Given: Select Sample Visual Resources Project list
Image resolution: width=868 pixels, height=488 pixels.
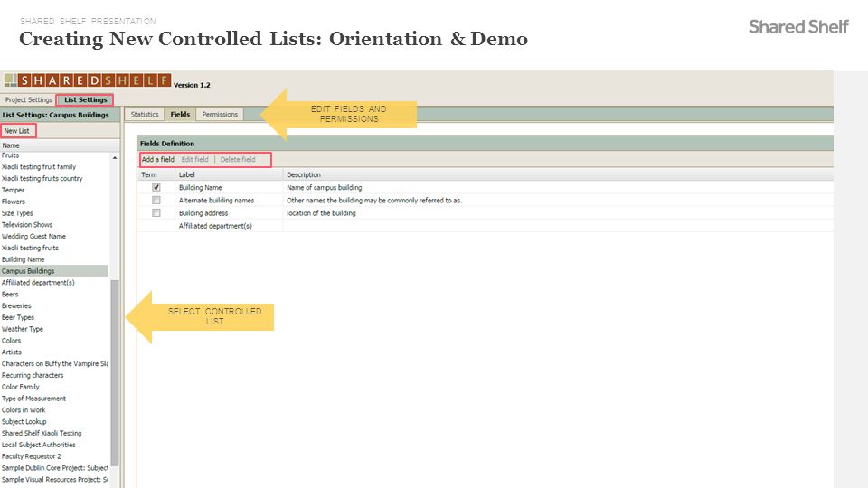Looking at the screenshot, I should pyautogui.click(x=54, y=480).
